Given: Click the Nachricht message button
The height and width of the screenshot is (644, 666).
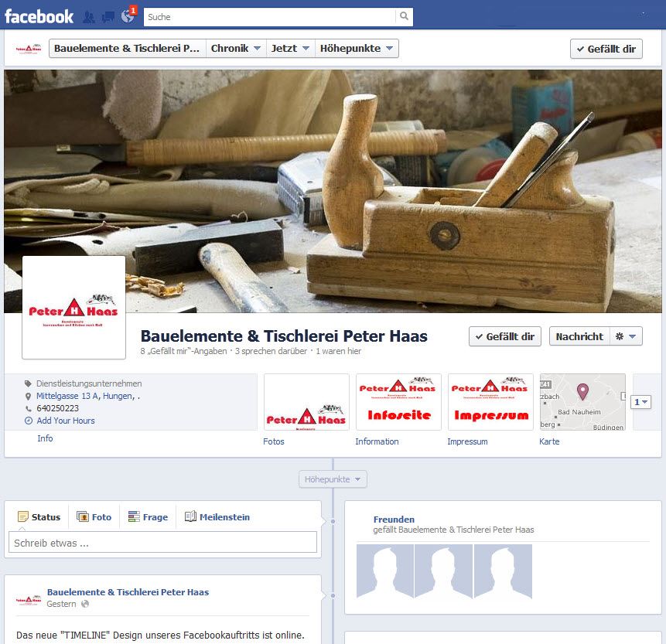Looking at the screenshot, I should click(x=579, y=336).
